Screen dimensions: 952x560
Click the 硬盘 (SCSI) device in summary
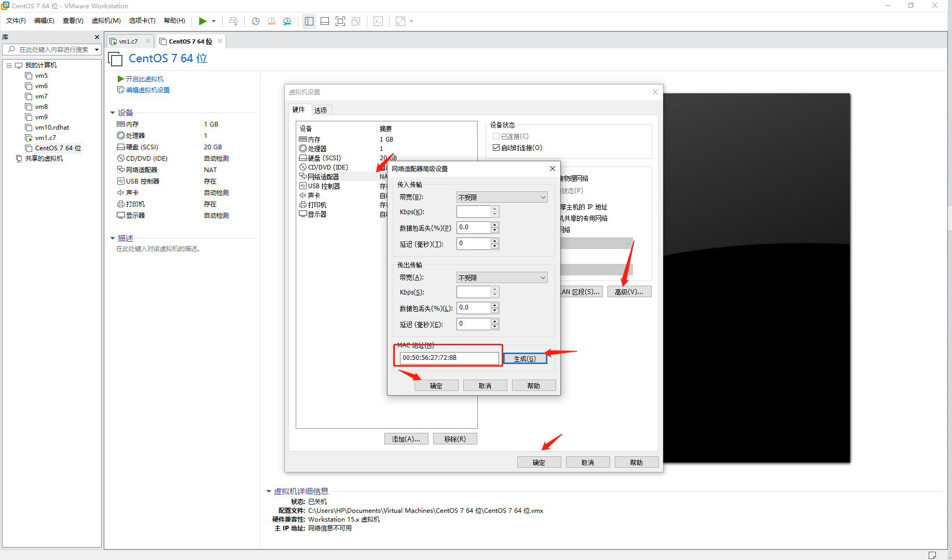point(142,147)
